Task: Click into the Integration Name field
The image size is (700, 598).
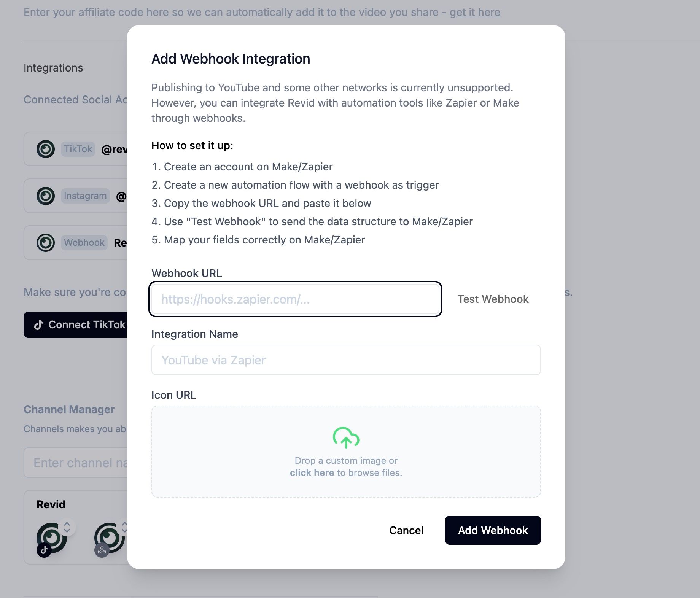Action: point(346,360)
